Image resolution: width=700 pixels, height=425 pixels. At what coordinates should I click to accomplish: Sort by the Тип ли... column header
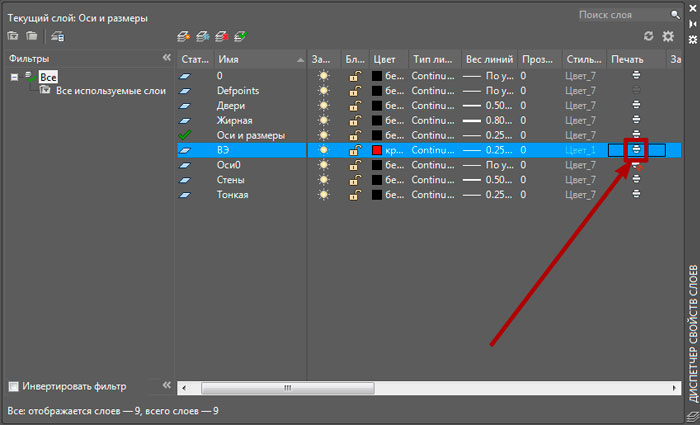click(x=435, y=59)
